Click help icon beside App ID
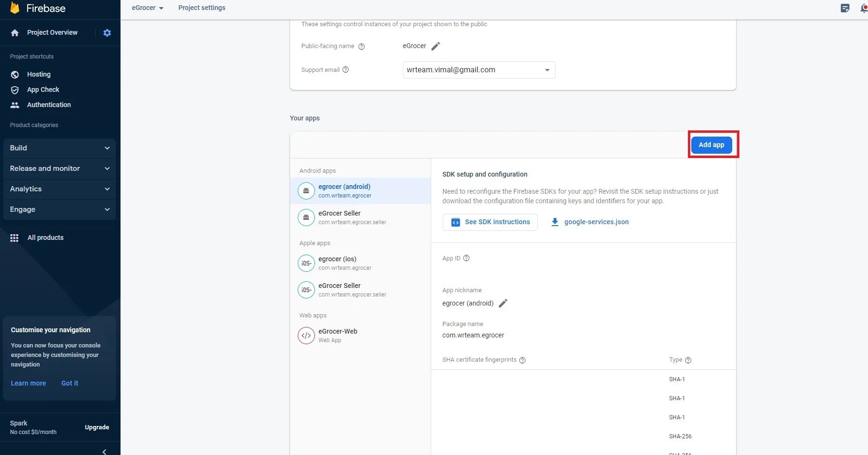The width and height of the screenshot is (868, 455). [x=466, y=258]
